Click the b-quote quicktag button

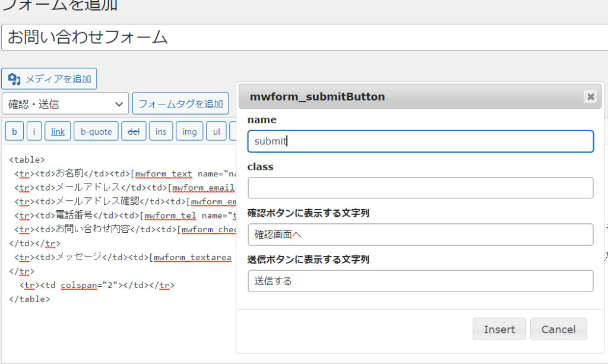coord(96,131)
